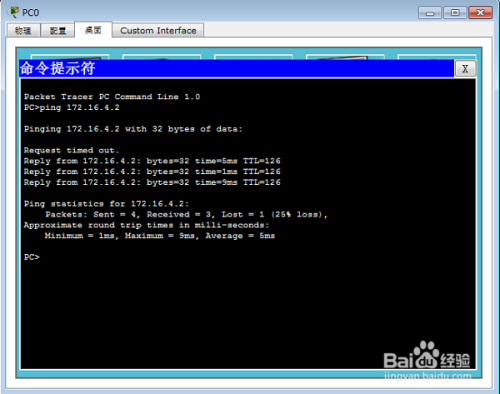This screenshot has height=394, width=500.
Task: Maximize the PC0 window
Action: coord(455,13)
